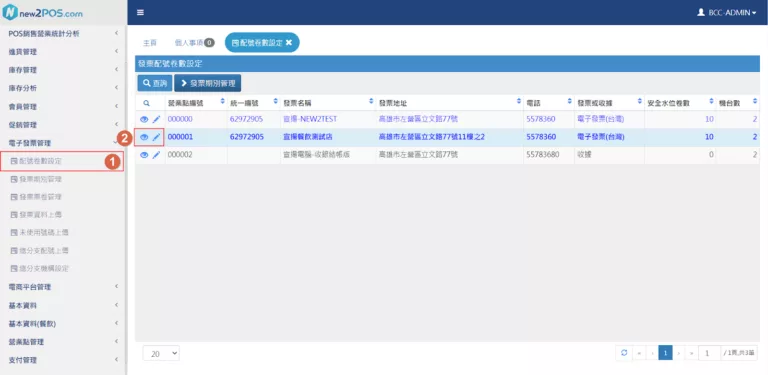768x375 pixels.
Task: Go to the first page with double-left arrow
Action: pos(639,352)
